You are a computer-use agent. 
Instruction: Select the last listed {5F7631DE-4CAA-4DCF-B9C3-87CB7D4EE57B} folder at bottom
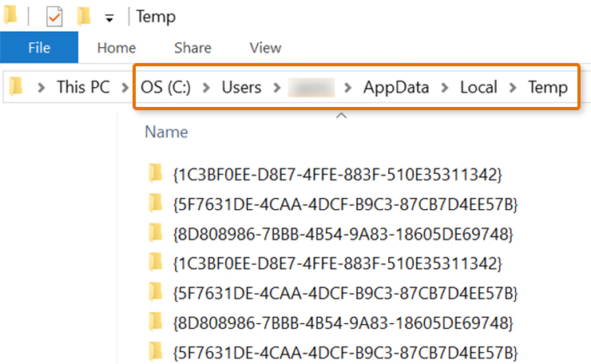345,352
